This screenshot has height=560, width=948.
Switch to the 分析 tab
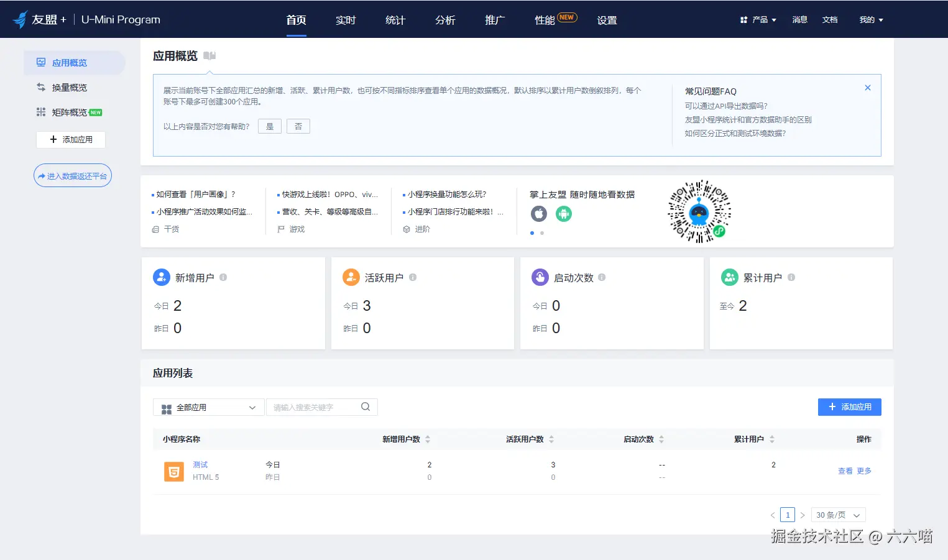click(445, 20)
